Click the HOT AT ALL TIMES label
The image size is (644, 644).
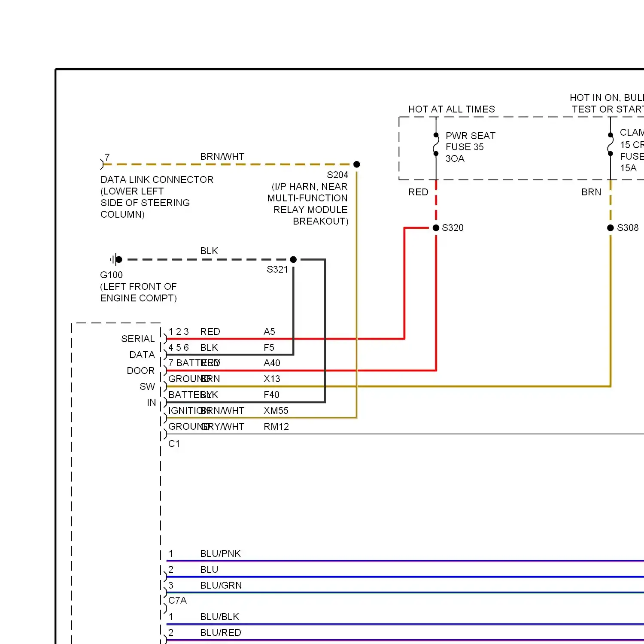[452, 109]
